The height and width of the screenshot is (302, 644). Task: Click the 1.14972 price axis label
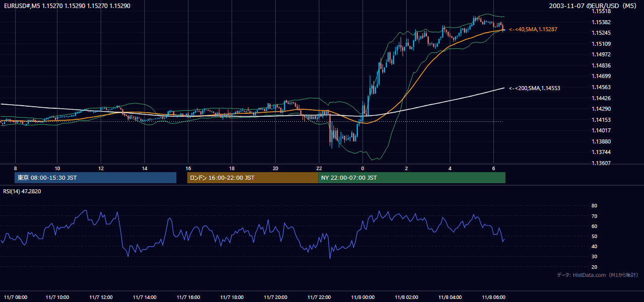602,54
